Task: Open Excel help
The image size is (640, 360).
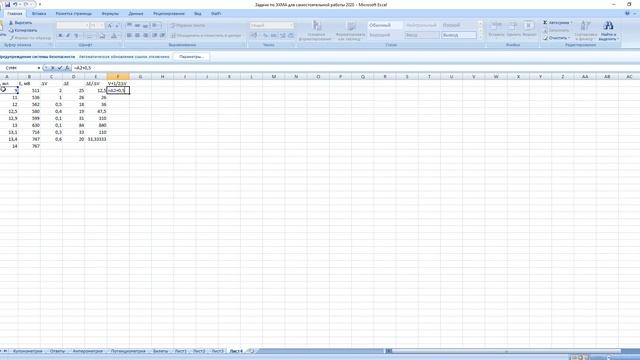Action: (627, 13)
